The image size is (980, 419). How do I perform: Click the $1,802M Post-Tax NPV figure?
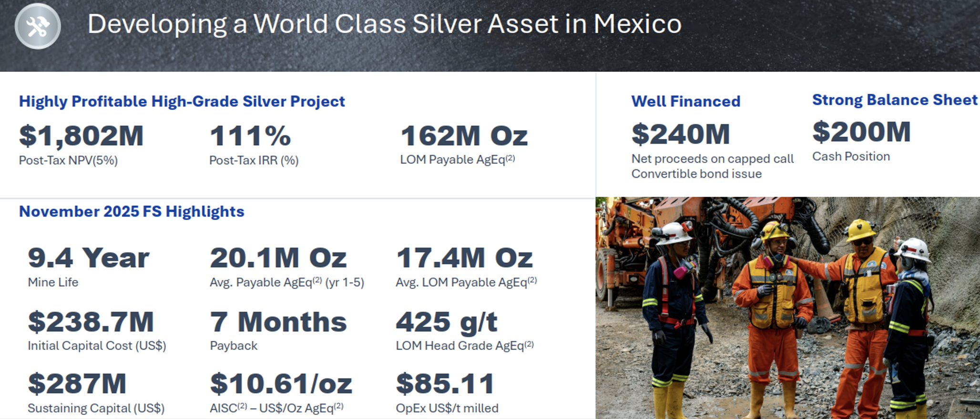(81, 136)
